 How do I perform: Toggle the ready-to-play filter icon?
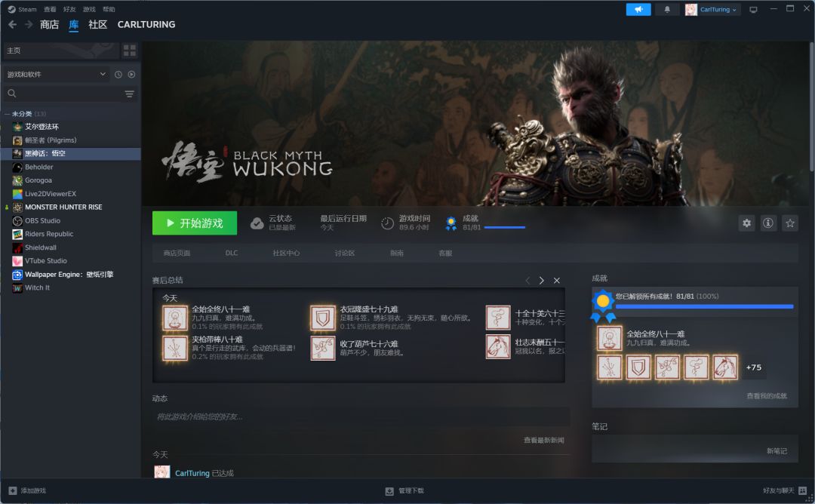coord(131,74)
